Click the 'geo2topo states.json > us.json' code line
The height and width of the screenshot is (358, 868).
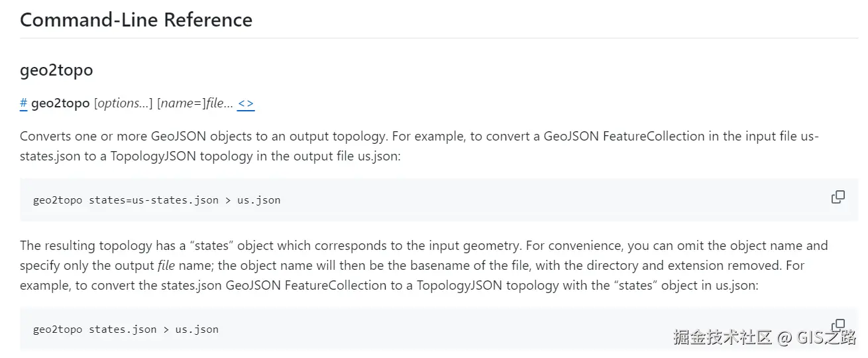[125, 329]
